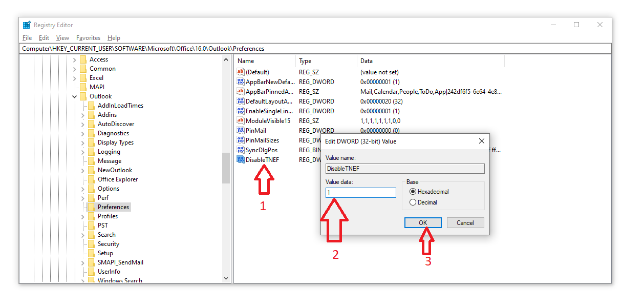Select the Setup key in tree
644x307 pixels.
(x=105, y=253)
